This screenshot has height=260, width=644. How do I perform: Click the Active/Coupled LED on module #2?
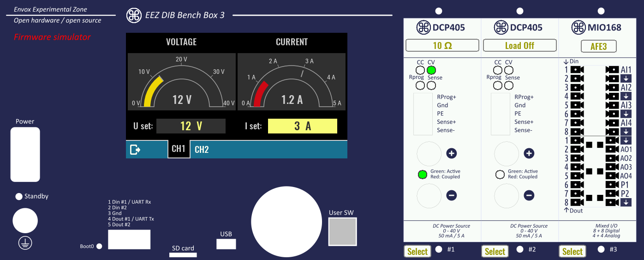500,175
